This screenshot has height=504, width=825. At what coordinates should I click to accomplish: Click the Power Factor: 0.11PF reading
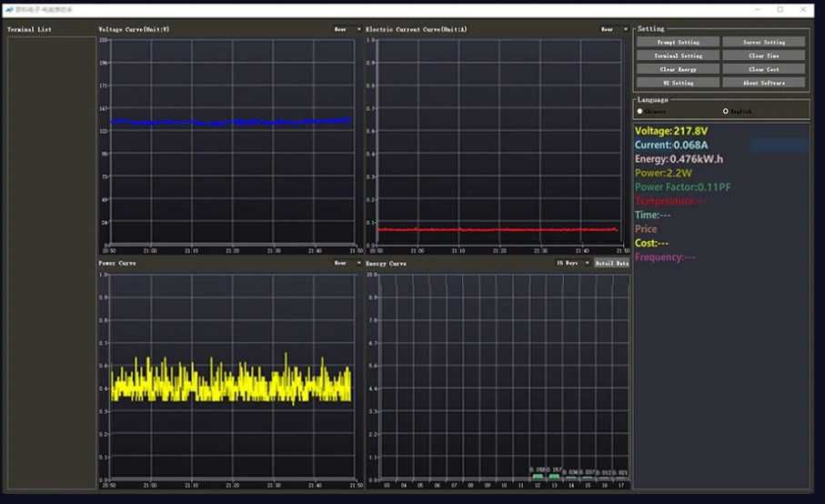682,186
